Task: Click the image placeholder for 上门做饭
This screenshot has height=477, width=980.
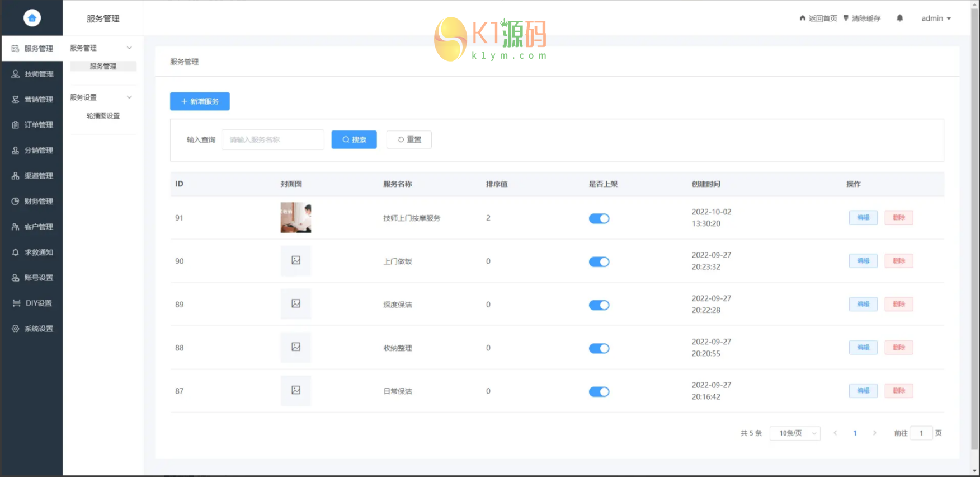Action: coord(296,261)
